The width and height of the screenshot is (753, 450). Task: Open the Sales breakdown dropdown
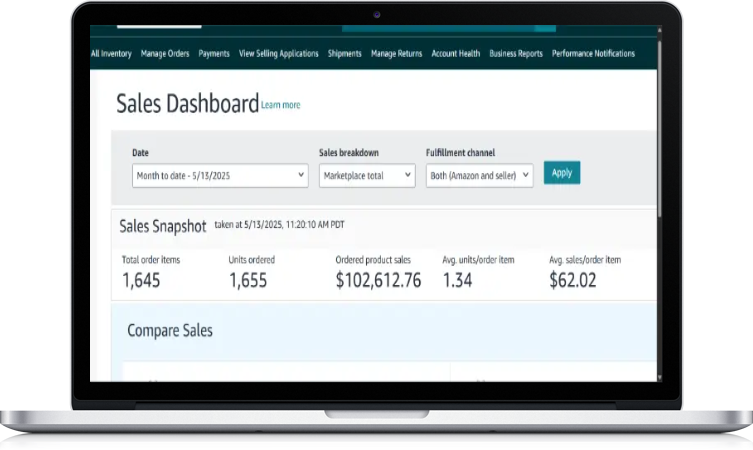[366, 175]
